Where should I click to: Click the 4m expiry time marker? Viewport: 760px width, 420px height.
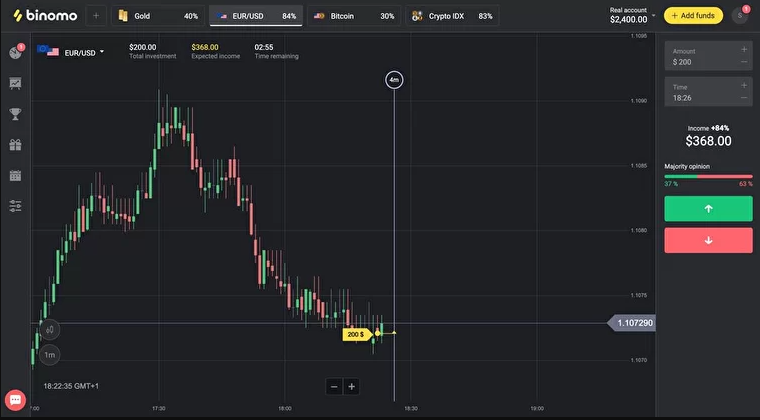click(x=394, y=80)
